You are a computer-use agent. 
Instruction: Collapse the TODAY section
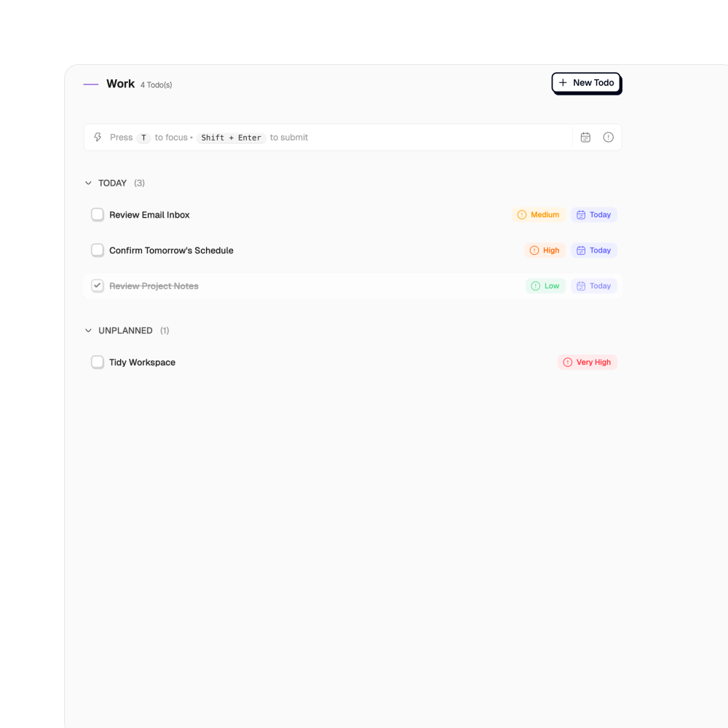pos(89,183)
